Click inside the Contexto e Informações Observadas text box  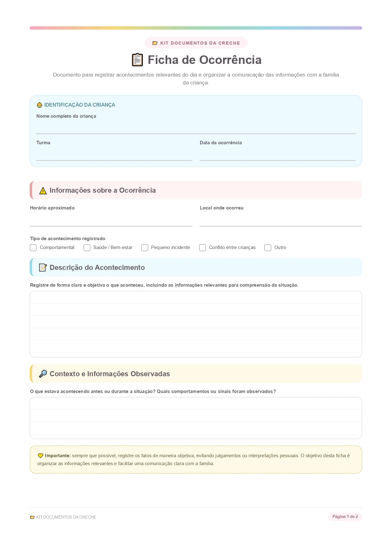coord(196,418)
